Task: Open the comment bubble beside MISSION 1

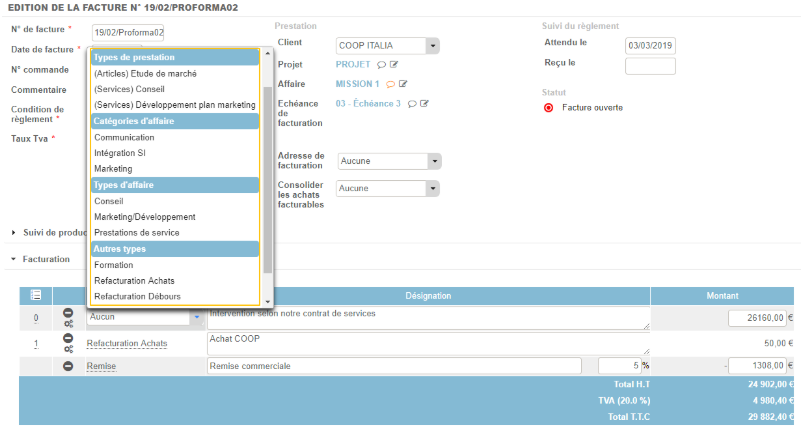Action: pyautogui.click(x=390, y=84)
